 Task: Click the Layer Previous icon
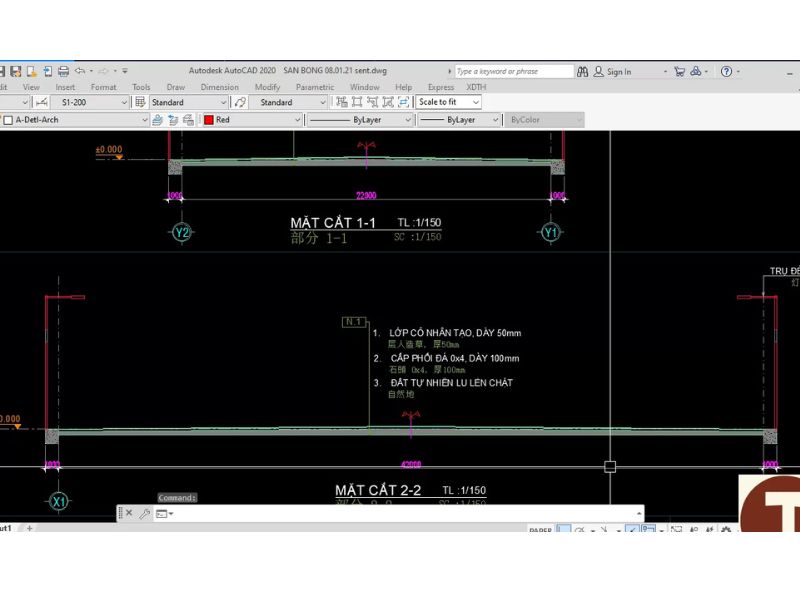point(173,120)
